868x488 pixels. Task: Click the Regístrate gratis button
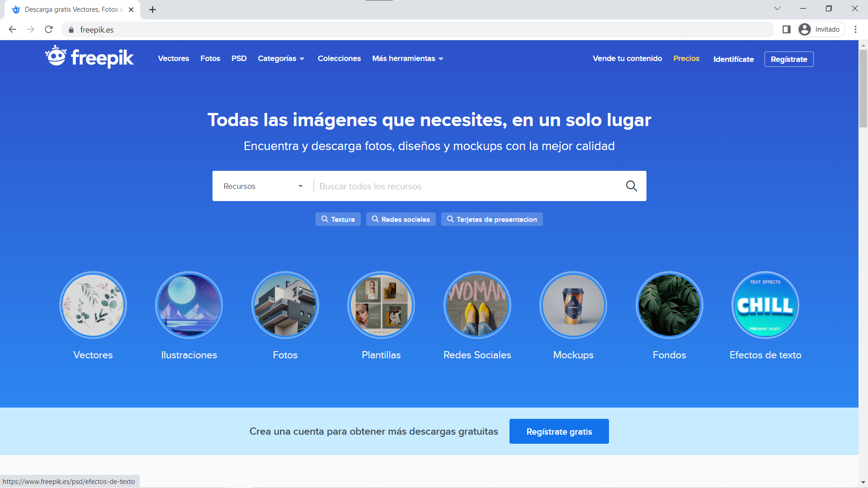559,432
